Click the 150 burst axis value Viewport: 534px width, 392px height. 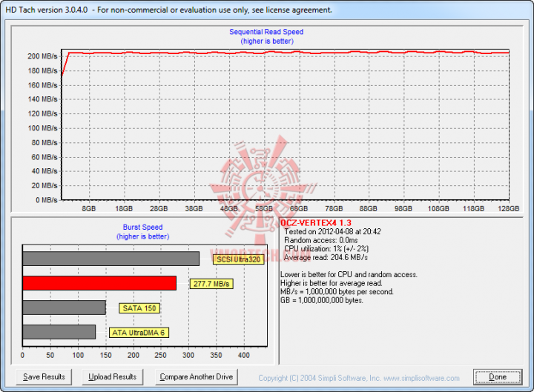(105, 355)
